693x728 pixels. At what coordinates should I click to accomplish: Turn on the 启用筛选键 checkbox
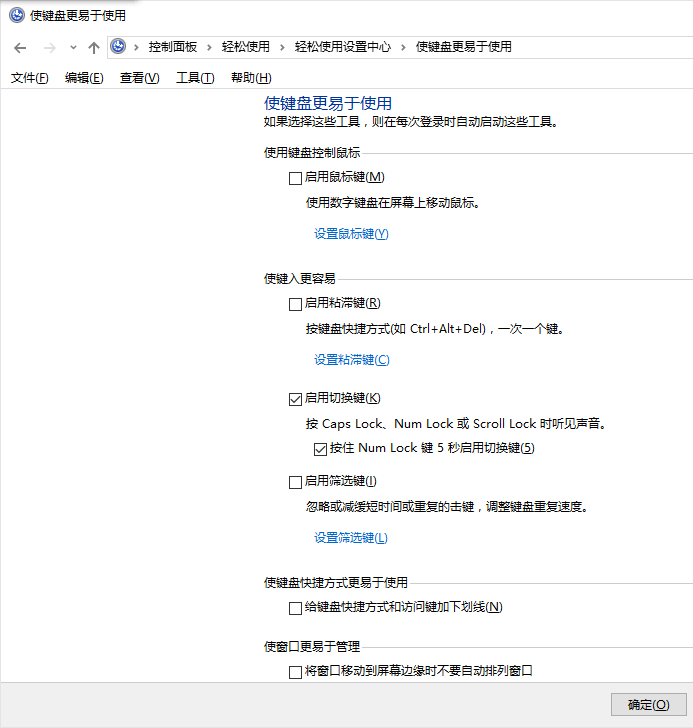click(295, 482)
